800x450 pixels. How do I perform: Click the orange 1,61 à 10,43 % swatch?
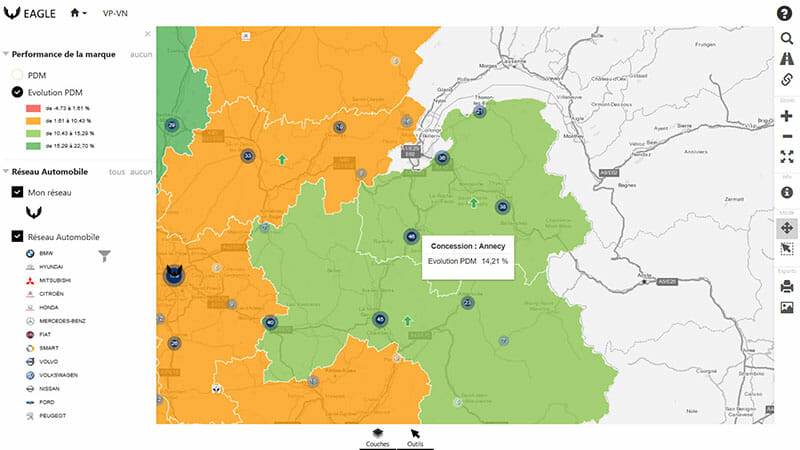(33, 121)
